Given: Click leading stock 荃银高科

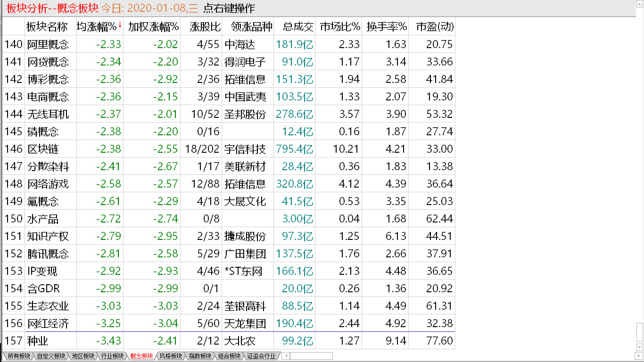Looking at the screenshot, I should [246, 306].
